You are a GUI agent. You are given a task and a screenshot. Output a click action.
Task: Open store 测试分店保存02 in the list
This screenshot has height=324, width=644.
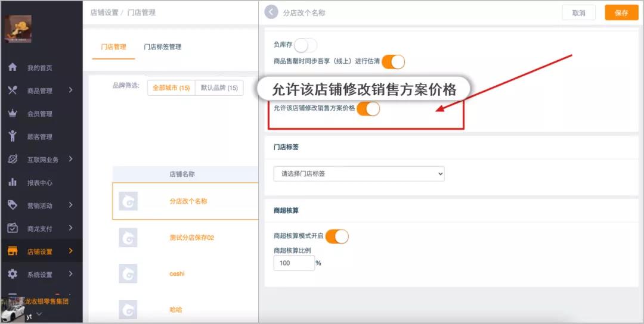pyautogui.click(x=192, y=238)
